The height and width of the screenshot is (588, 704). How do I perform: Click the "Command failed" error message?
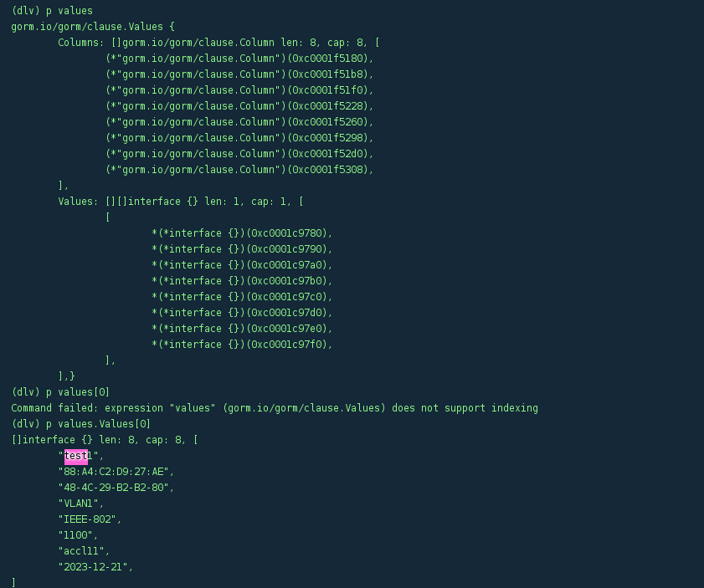tap(274, 408)
